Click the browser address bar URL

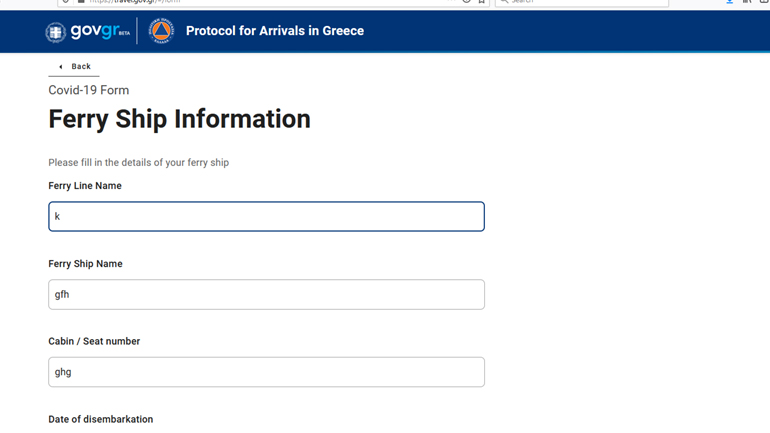pyautogui.click(x=140, y=2)
